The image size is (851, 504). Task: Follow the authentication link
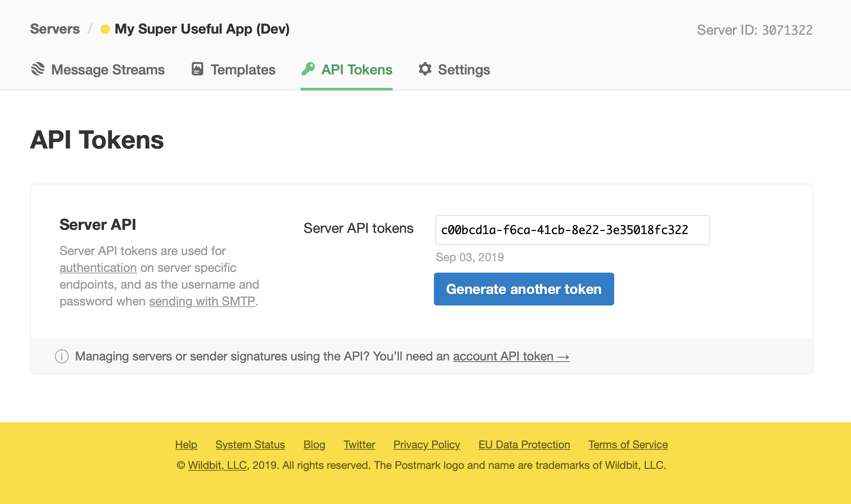(x=98, y=268)
